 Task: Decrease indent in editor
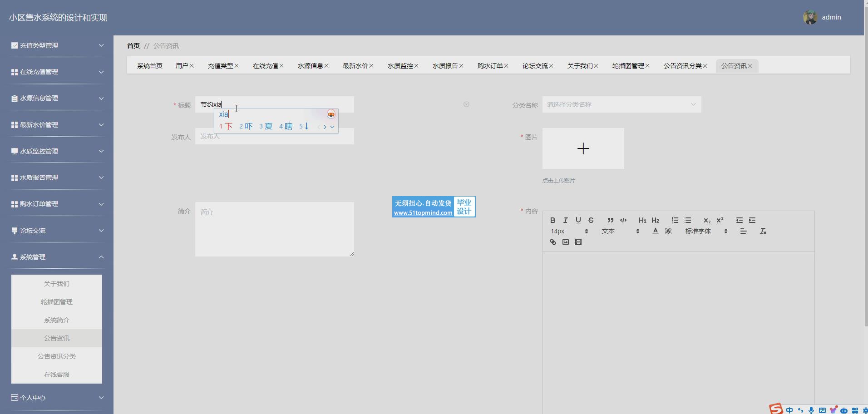[x=740, y=220]
